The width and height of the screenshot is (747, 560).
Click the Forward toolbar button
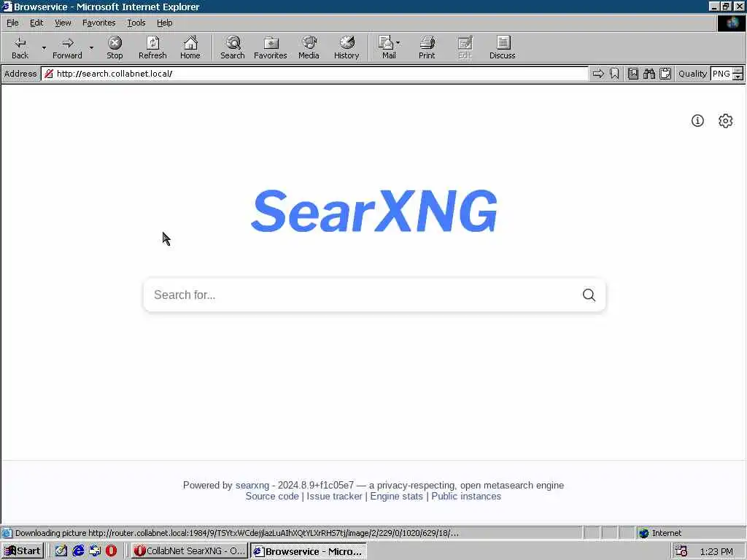[67, 47]
